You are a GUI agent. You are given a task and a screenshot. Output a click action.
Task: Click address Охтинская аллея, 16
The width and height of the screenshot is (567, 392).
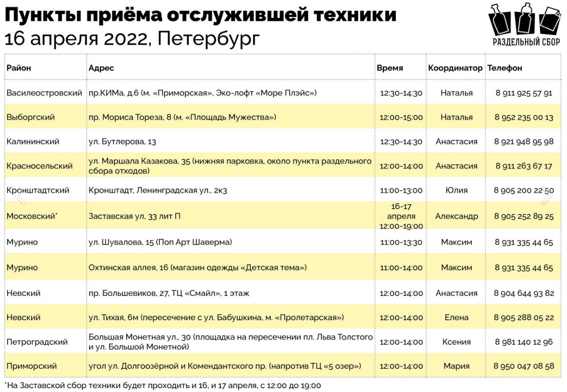[x=197, y=268]
